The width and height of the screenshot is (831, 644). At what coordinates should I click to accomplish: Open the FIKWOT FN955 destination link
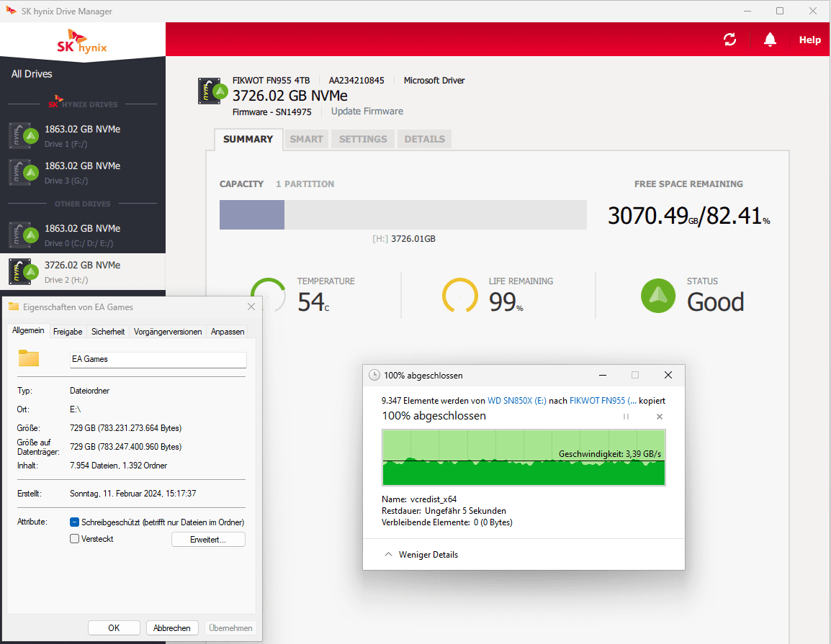[x=603, y=401]
